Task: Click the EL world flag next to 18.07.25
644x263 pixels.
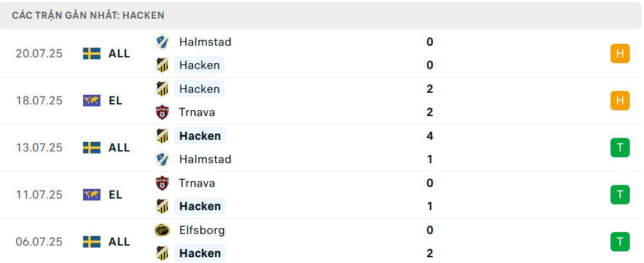Action: coord(91,101)
